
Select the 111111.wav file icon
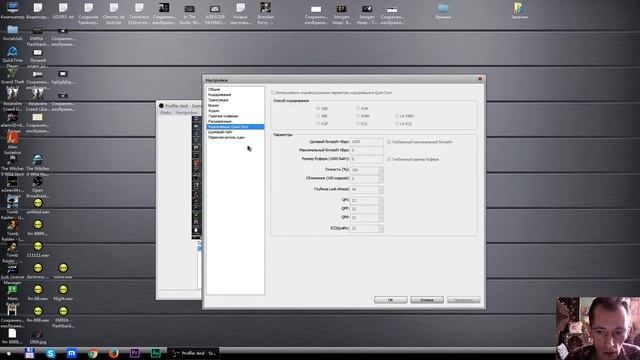pyautogui.click(x=38, y=249)
